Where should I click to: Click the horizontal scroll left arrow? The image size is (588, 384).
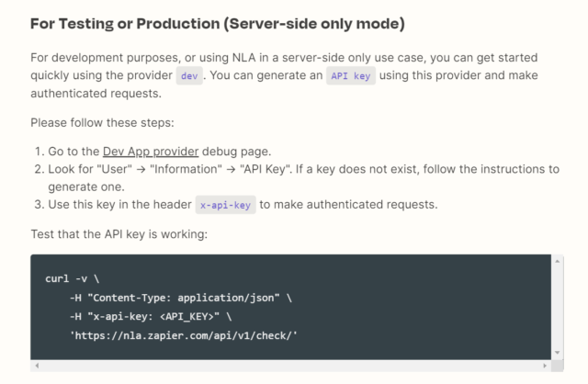coord(37,366)
